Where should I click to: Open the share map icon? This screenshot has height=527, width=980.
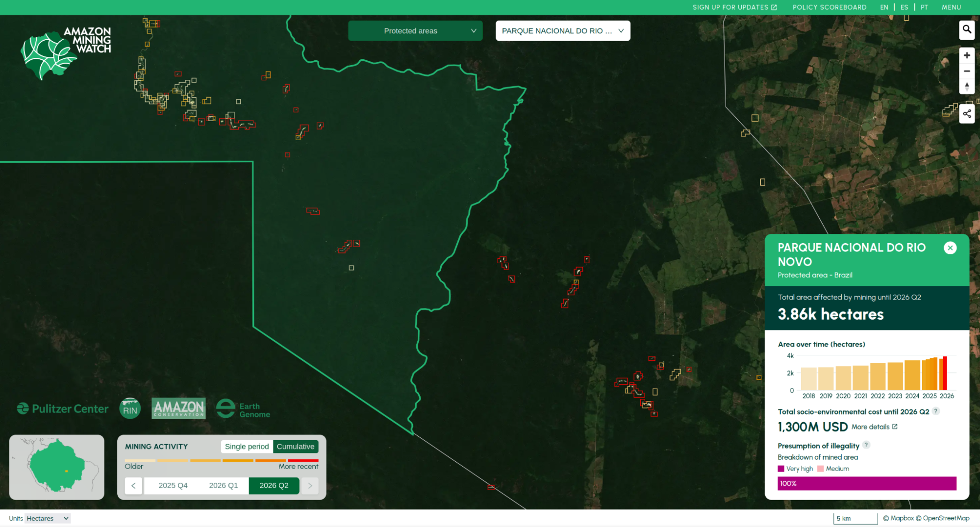point(966,114)
